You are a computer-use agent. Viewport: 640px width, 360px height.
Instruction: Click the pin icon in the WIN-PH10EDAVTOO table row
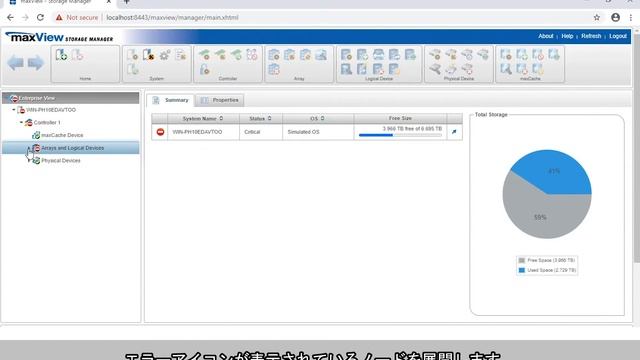(454, 132)
